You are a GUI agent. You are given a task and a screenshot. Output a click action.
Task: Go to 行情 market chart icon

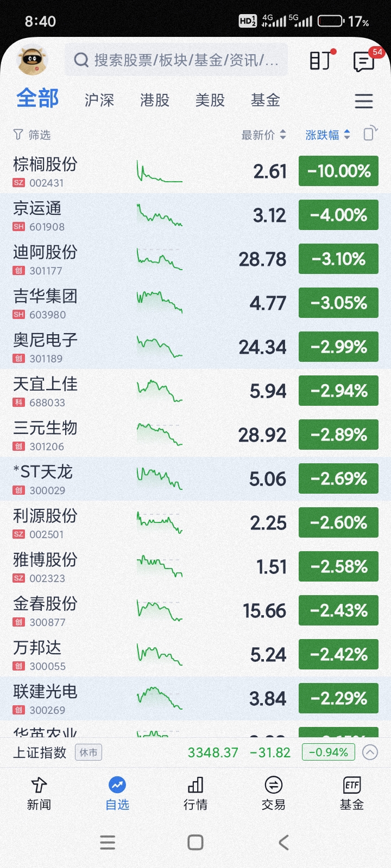[x=195, y=794]
